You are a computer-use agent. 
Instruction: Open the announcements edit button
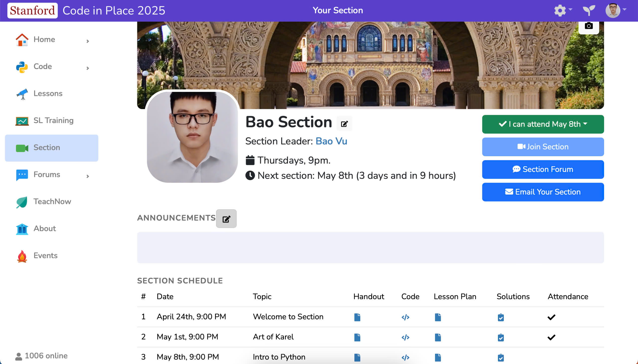click(226, 219)
